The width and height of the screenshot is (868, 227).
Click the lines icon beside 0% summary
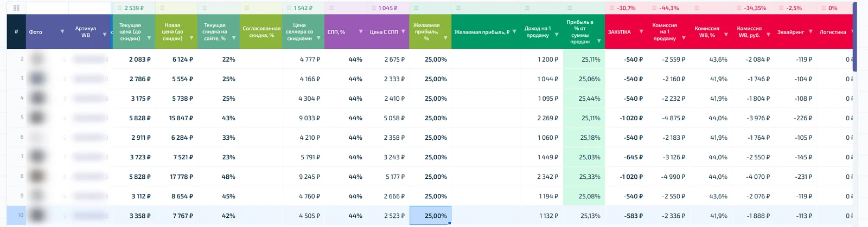[824, 8]
